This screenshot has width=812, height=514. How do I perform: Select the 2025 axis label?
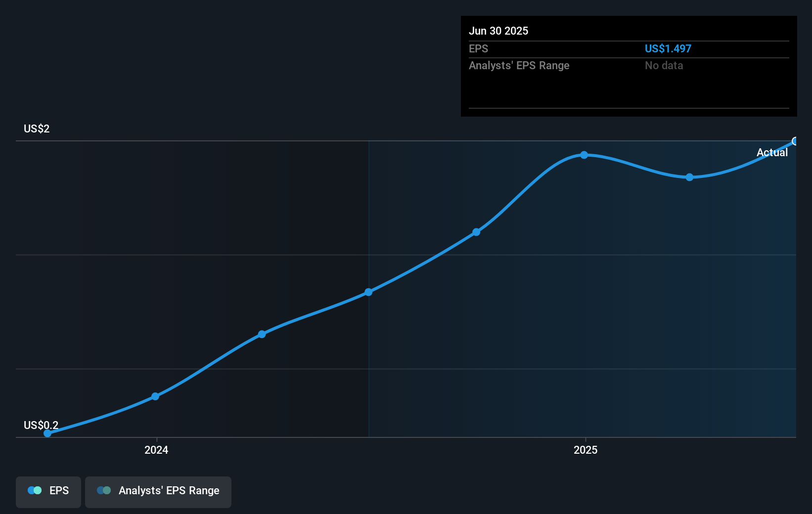585,450
